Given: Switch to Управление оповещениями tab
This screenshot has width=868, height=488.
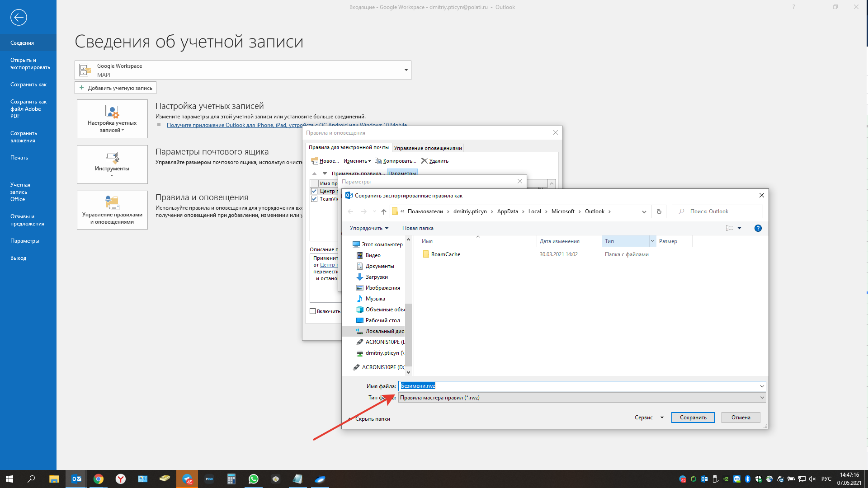Looking at the screenshot, I should point(428,148).
